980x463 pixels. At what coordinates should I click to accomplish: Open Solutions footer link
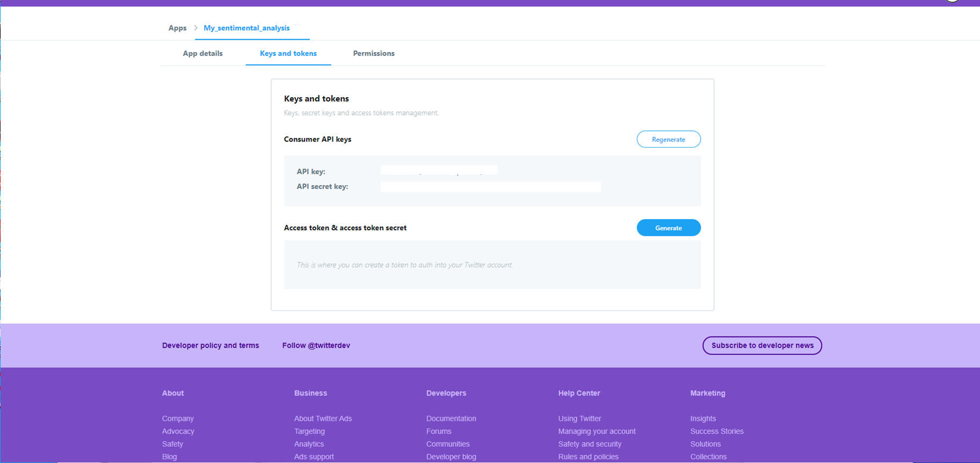point(706,444)
